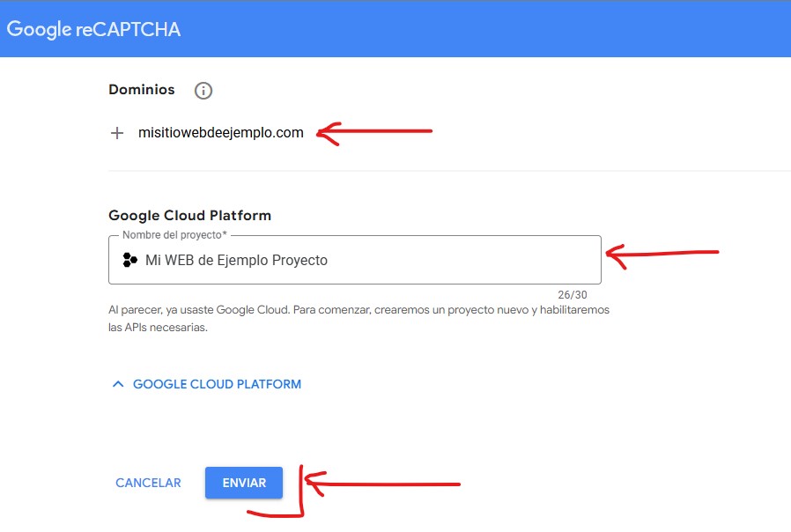The height and width of the screenshot is (532, 791).
Task: Click the Google Cloud project hexagon icon
Action: pyautogui.click(x=129, y=260)
